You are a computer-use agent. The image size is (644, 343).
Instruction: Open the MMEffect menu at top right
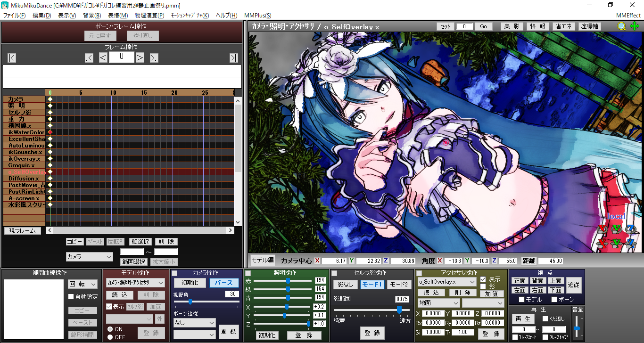coord(628,16)
